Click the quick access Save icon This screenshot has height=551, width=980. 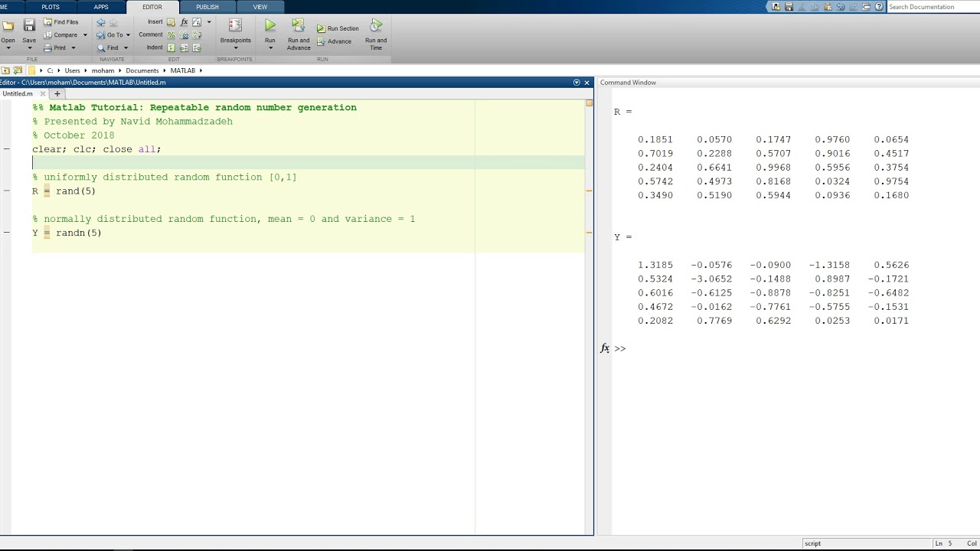point(789,7)
